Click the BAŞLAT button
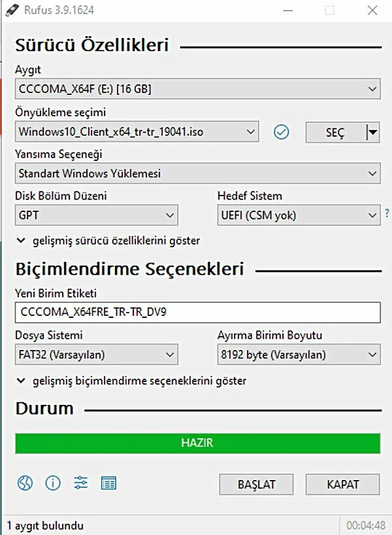 (256, 484)
